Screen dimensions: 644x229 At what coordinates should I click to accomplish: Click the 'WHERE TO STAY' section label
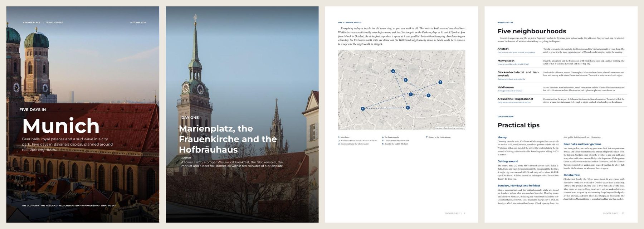click(505, 23)
